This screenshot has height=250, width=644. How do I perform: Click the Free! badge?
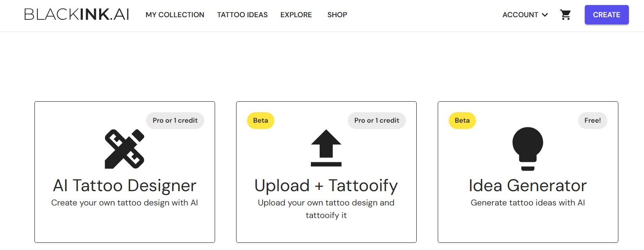click(592, 121)
